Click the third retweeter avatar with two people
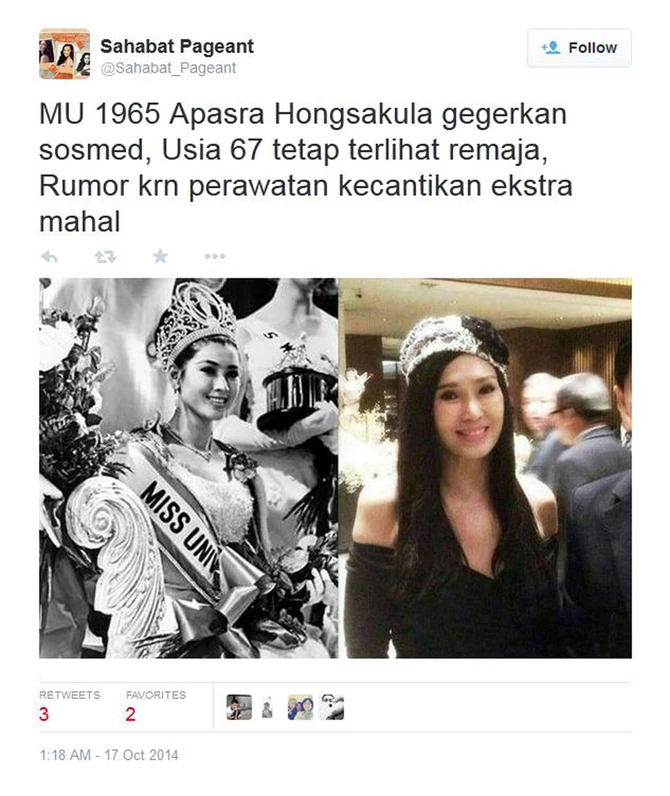 (300, 707)
